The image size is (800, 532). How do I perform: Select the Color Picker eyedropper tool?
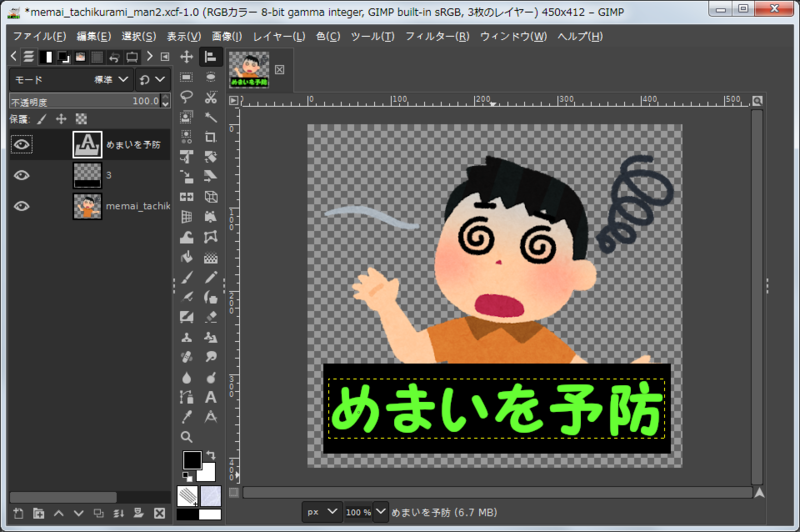(186, 417)
